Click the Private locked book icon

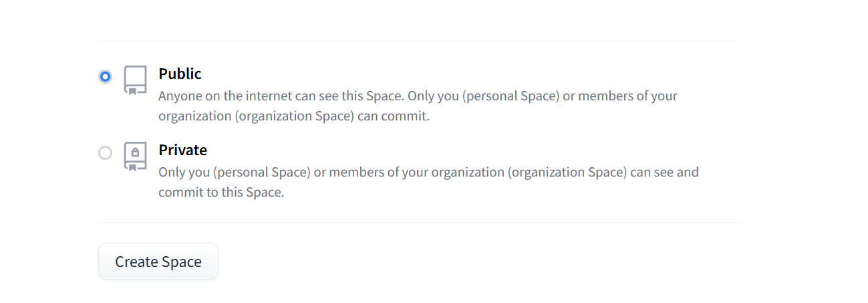[x=135, y=156]
